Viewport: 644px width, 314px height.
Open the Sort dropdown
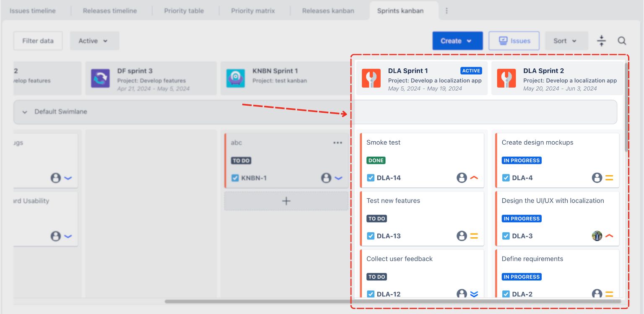(566, 41)
